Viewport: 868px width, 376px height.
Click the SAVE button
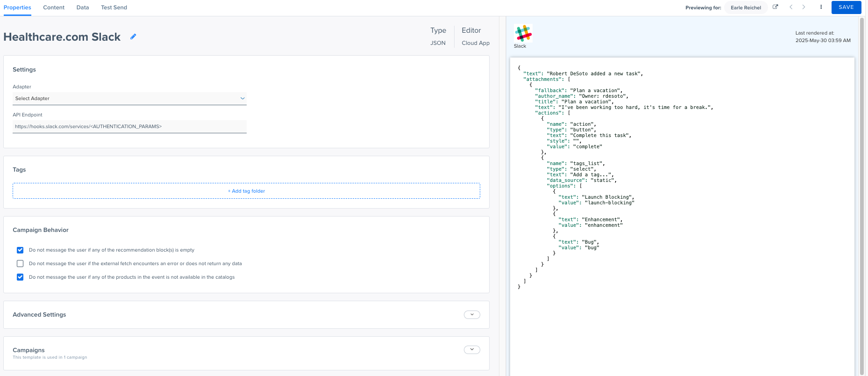click(x=846, y=7)
